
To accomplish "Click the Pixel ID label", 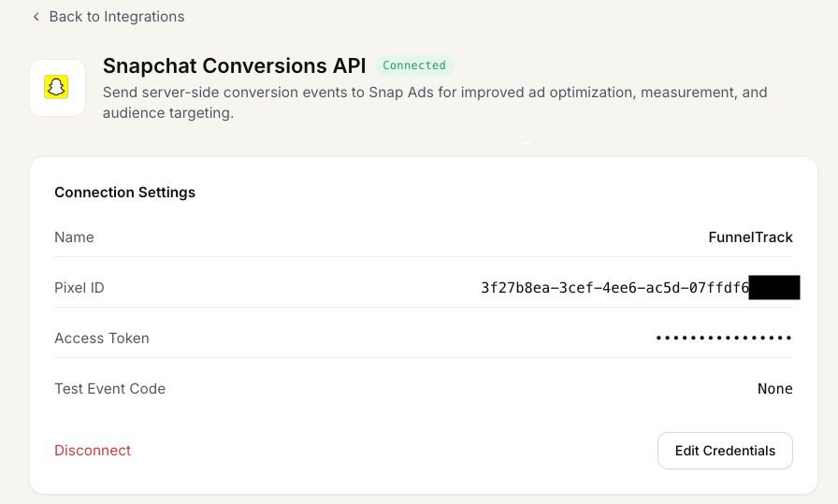I will [x=79, y=288].
